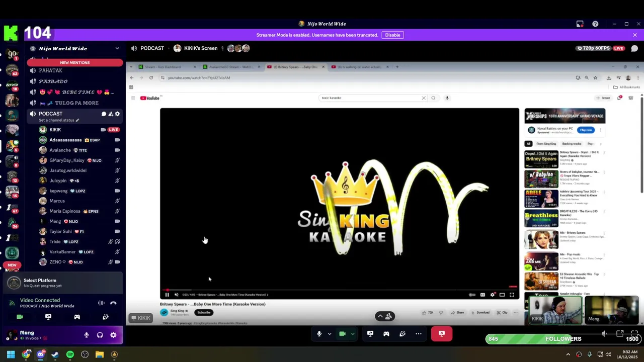This screenshot has height=362, width=644.
Task: Open help question mark icon
Action: click(x=595, y=24)
